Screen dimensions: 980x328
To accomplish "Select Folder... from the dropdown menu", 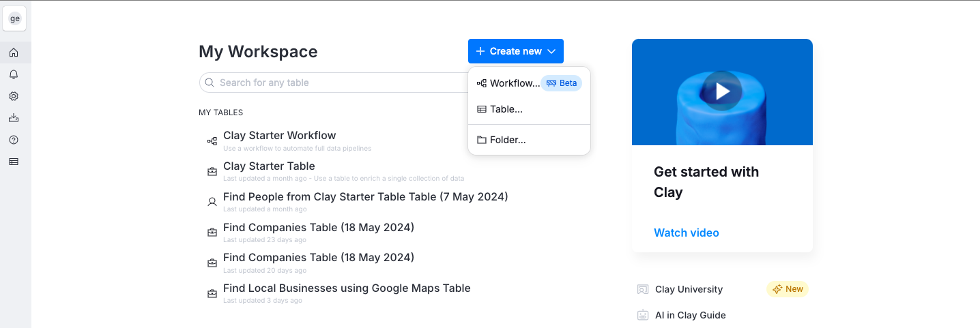I will (508, 140).
